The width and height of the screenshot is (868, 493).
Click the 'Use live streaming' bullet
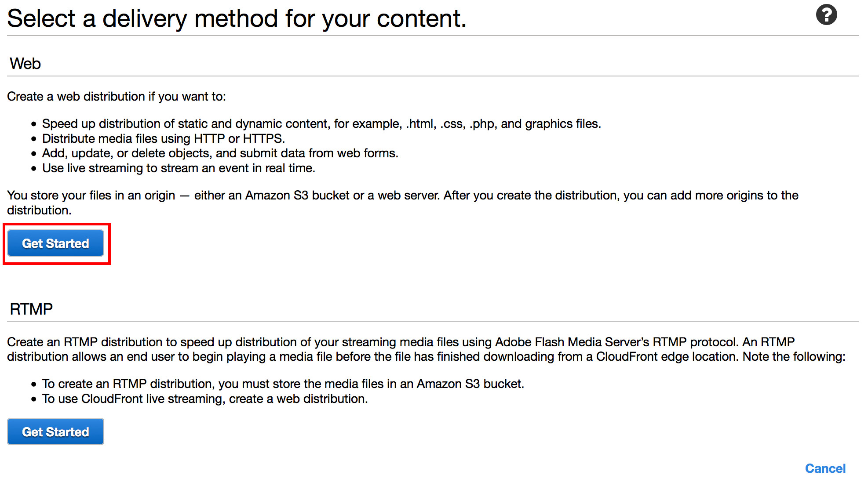click(179, 168)
